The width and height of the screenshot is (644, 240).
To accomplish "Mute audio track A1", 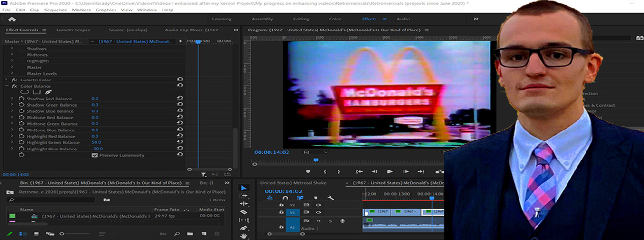I will point(318,221).
